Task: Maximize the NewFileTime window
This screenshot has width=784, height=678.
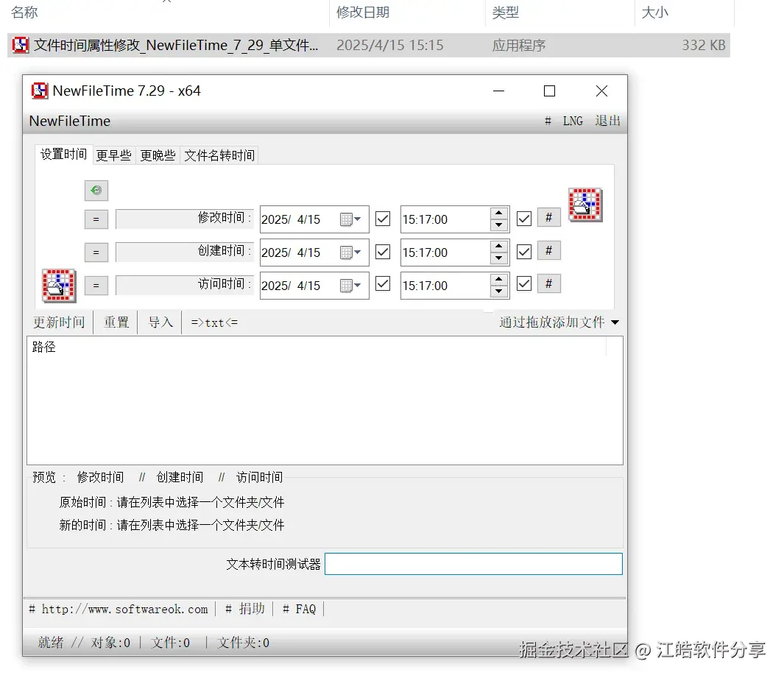Action: tap(549, 91)
